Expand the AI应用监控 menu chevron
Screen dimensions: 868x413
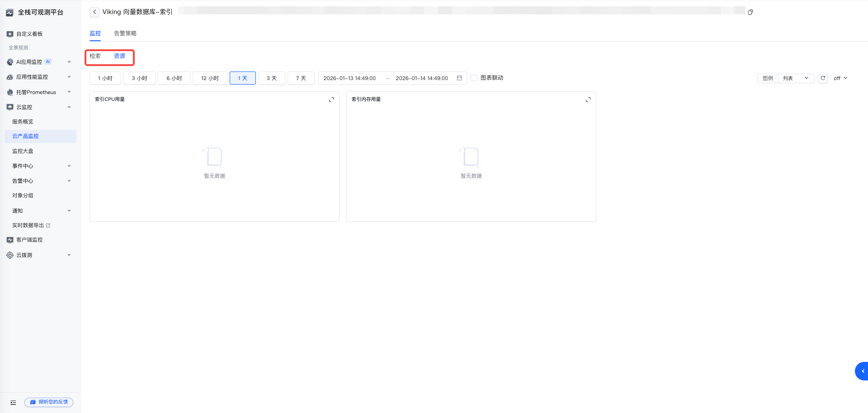[x=69, y=62]
